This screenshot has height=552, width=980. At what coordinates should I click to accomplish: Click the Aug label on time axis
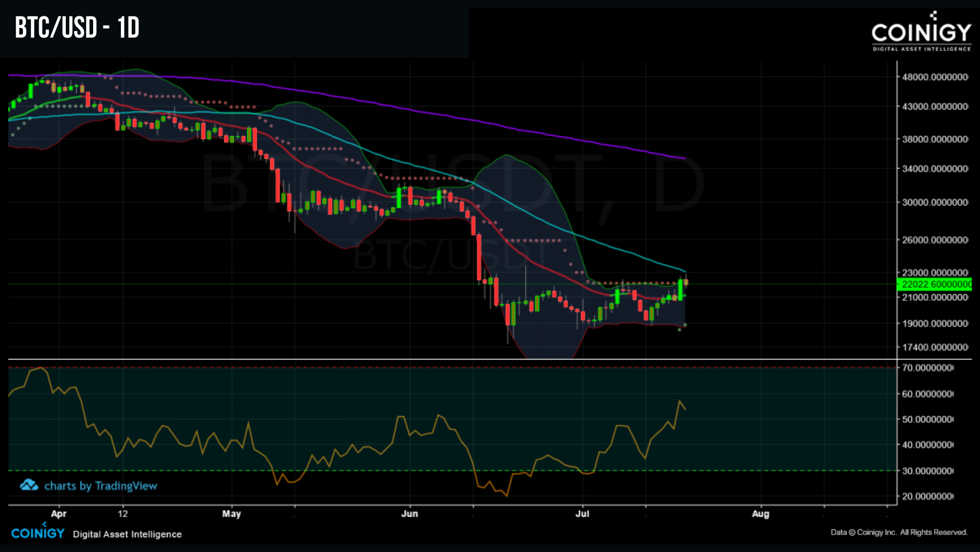pos(761,513)
